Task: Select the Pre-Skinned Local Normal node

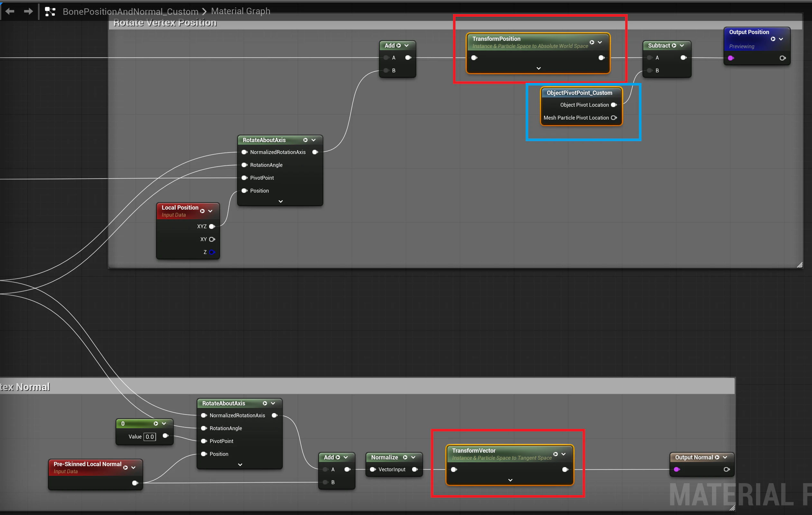Action: click(87, 464)
